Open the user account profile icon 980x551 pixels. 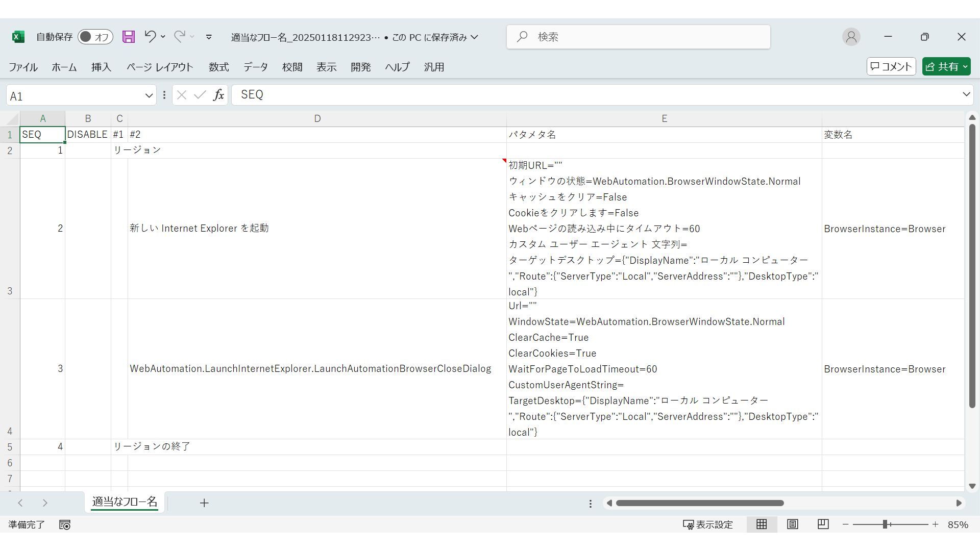(x=851, y=37)
